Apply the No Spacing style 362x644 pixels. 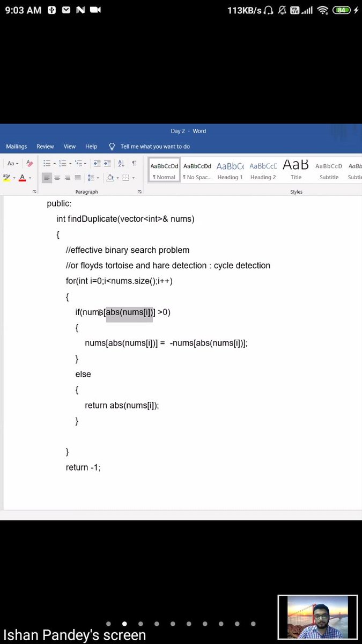197,170
